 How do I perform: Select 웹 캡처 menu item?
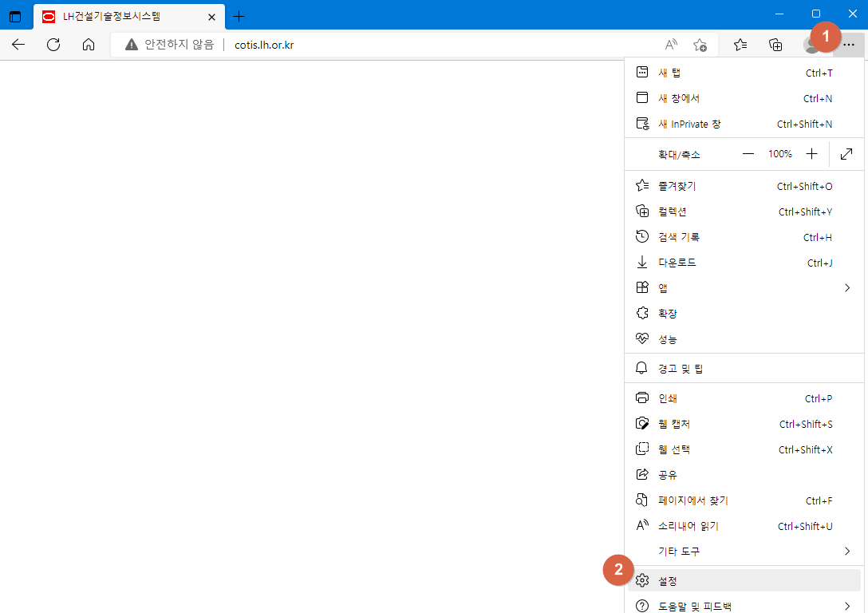744,424
